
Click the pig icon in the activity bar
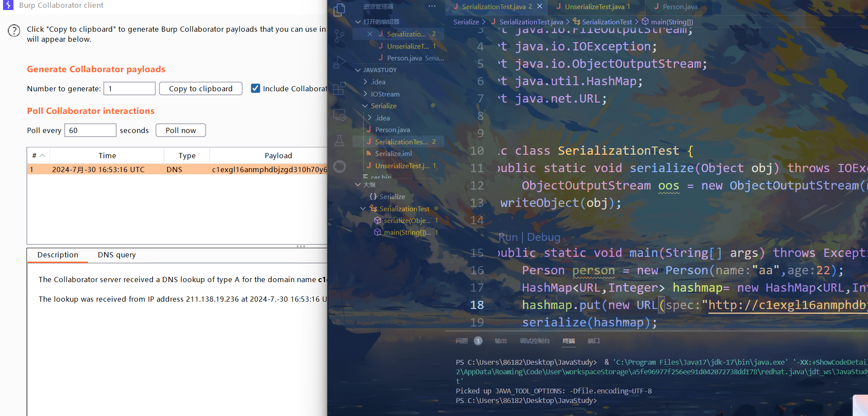339,166
